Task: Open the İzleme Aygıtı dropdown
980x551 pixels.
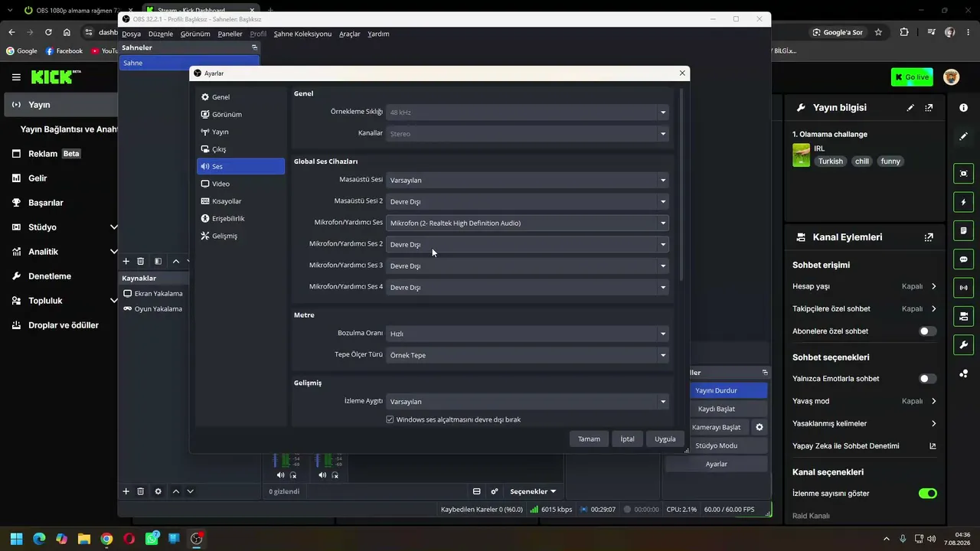Action: pyautogui.click(x=528, y=402)
